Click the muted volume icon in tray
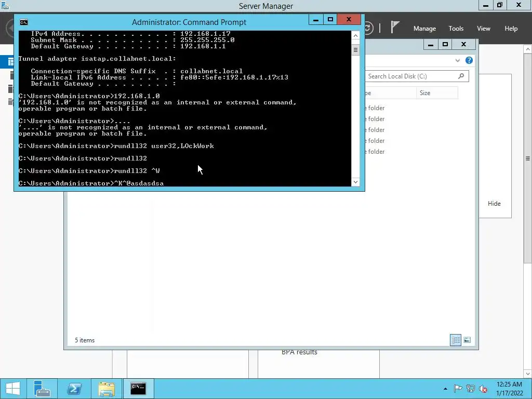532x399 pixels. pyautogui.click(x=483, y=389)
